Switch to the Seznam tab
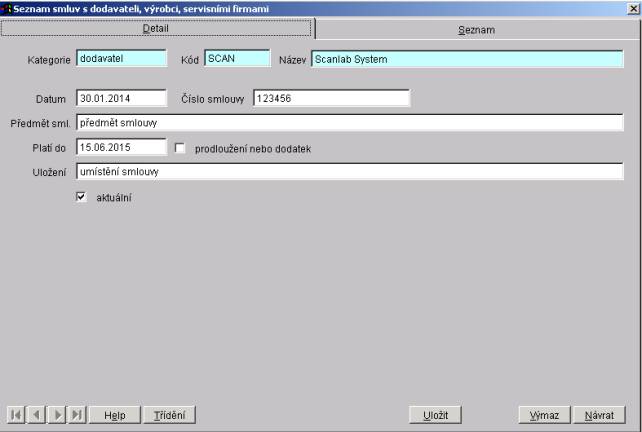 477,30
